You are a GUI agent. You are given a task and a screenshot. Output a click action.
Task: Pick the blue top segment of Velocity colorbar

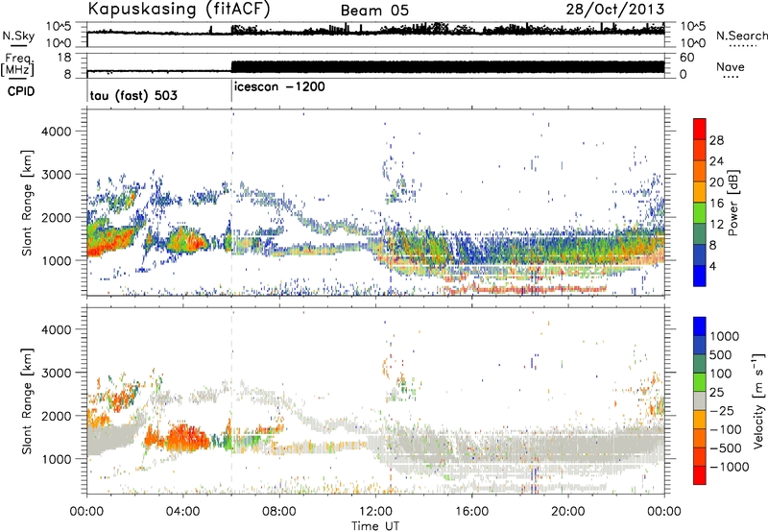click(x=700, y=326)
